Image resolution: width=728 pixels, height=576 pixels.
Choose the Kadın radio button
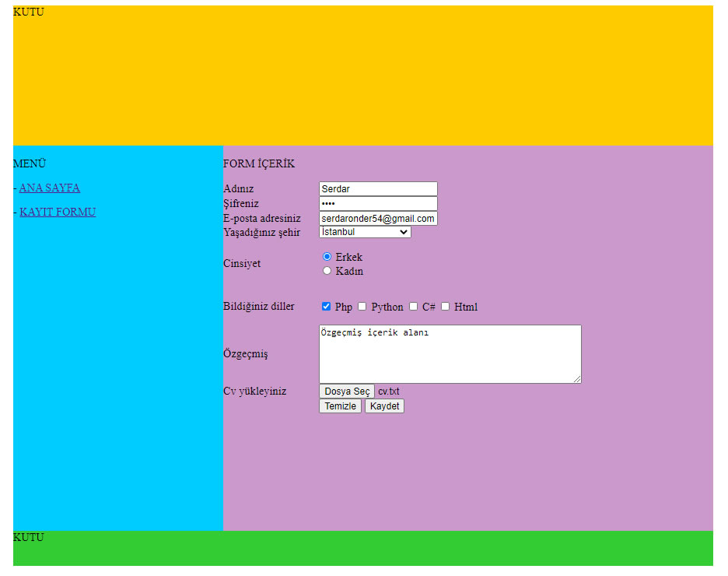coord(327,271)
